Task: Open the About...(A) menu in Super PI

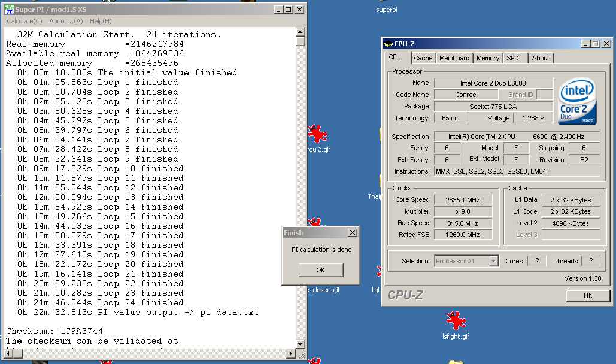Action: pyautogui.click(x=66, y=21)
